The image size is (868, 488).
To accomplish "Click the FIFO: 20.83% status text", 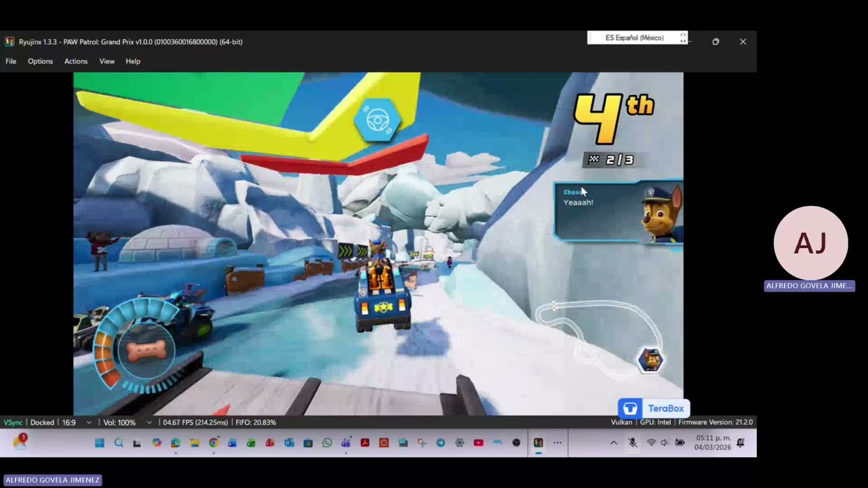I will [256, 422].
